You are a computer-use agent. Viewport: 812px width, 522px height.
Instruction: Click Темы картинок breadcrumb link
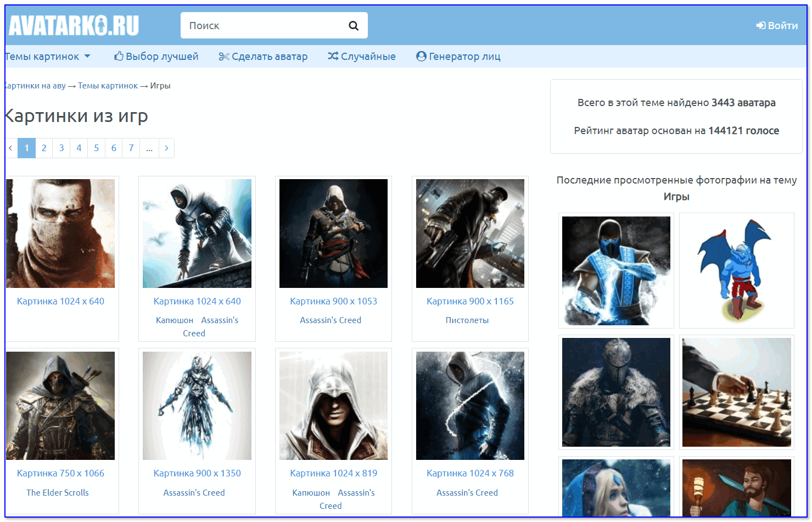point(108,86)
